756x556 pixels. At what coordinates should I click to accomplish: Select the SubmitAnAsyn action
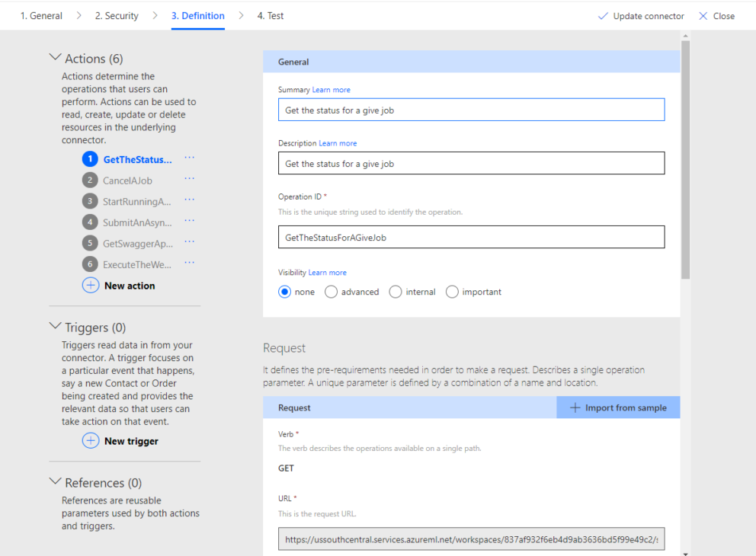137,222
